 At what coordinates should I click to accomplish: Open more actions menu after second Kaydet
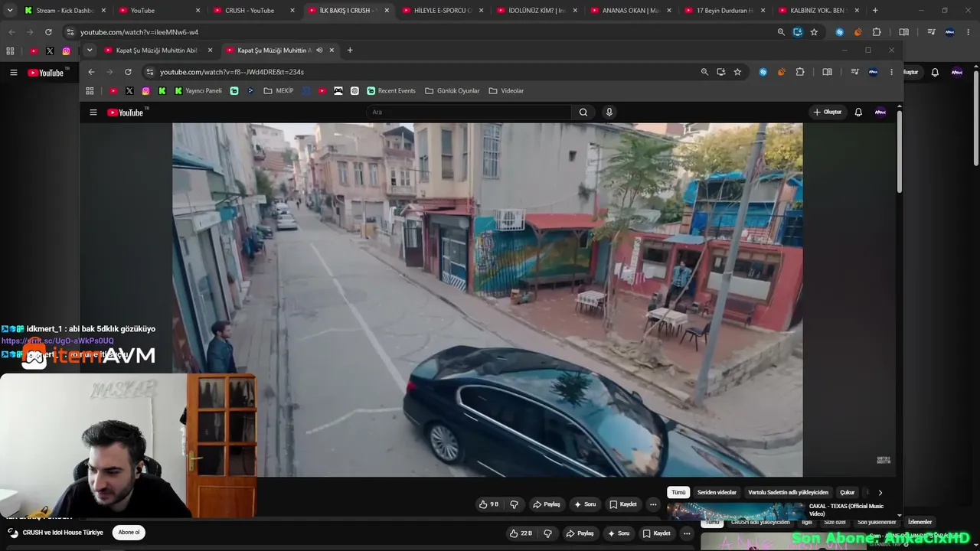pos(687,533)
